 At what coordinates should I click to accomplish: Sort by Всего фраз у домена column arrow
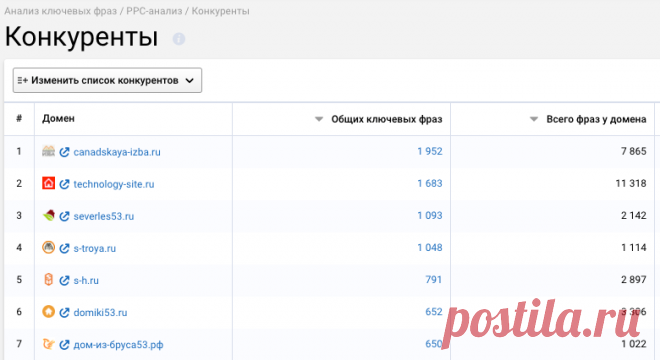pyautogui.click(x=534, y=120)
